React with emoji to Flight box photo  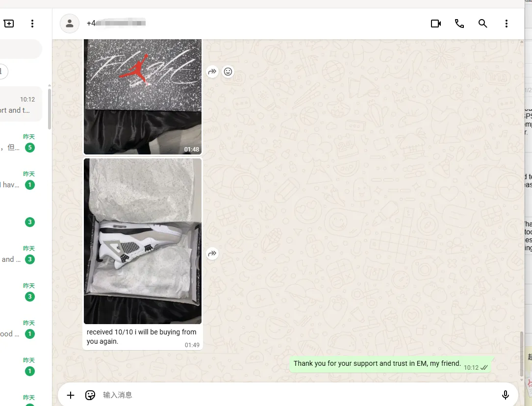pos(228,72)
